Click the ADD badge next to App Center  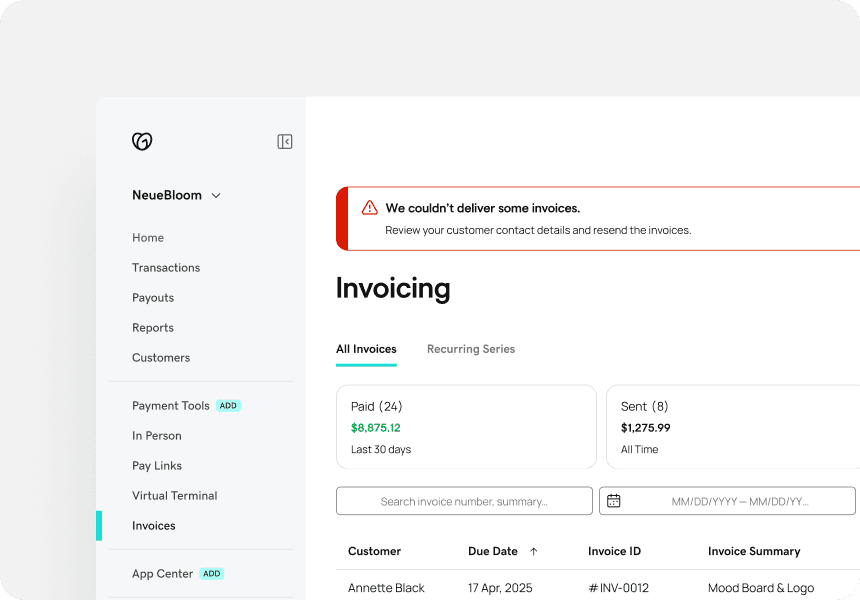pos(212,574)
